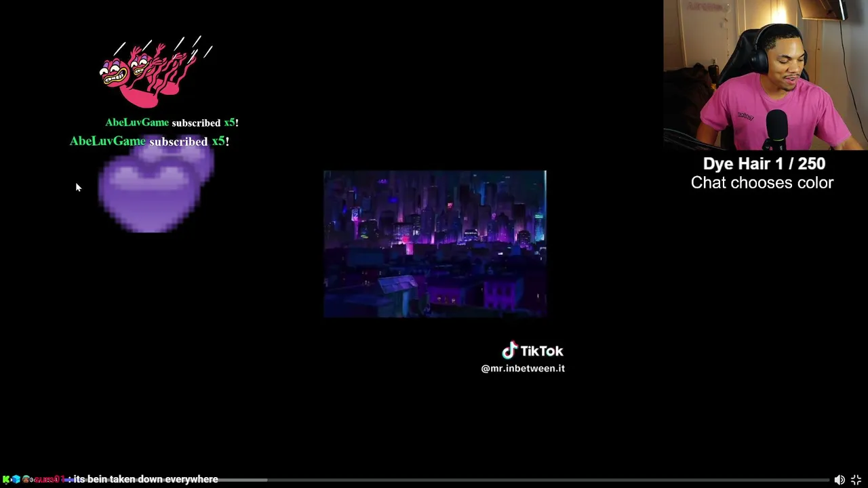Click the green K badge in chat
Screen dimensions: 868x488
[x=6, y=480]
